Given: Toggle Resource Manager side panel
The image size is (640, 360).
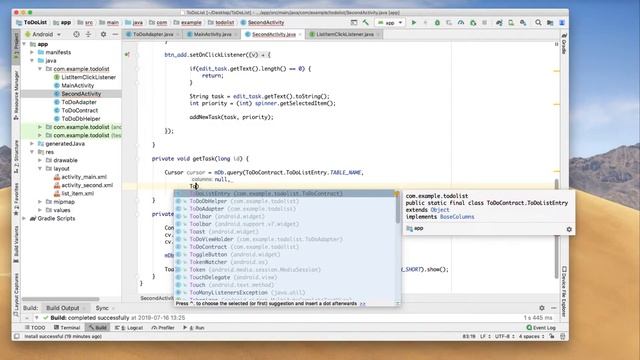Looking at the screenshot, I should 16,95.
